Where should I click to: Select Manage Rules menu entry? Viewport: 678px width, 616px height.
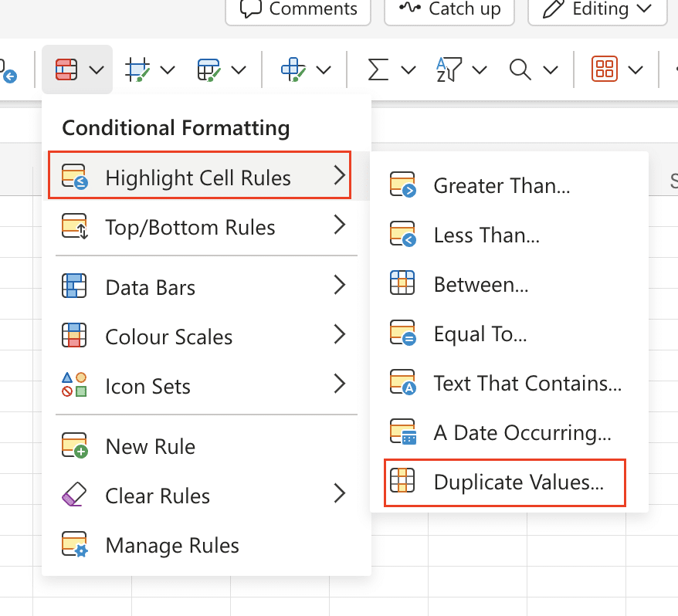click(x=206, y=544)
